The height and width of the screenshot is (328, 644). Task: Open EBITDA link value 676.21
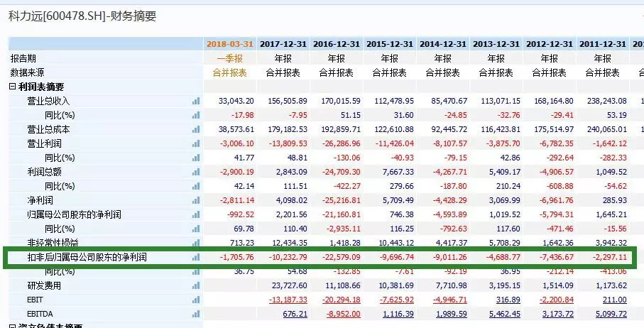[295, 314]
